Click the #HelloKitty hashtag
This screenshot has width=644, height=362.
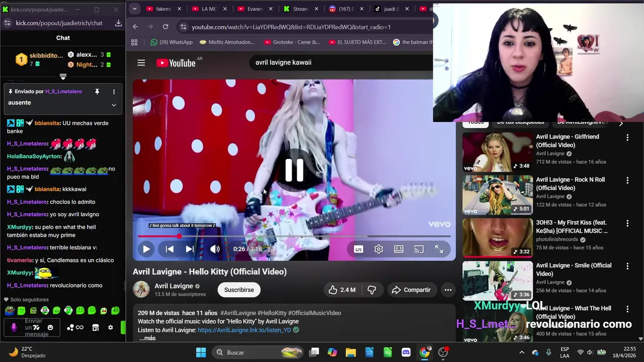coord(272,313)
